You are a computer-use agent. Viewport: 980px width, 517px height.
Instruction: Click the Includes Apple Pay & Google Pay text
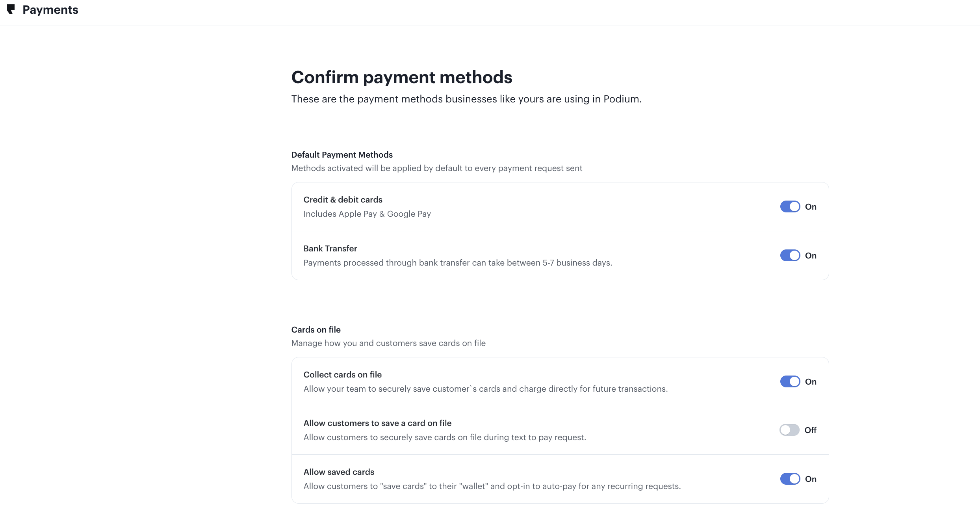(x=367, y=214)
